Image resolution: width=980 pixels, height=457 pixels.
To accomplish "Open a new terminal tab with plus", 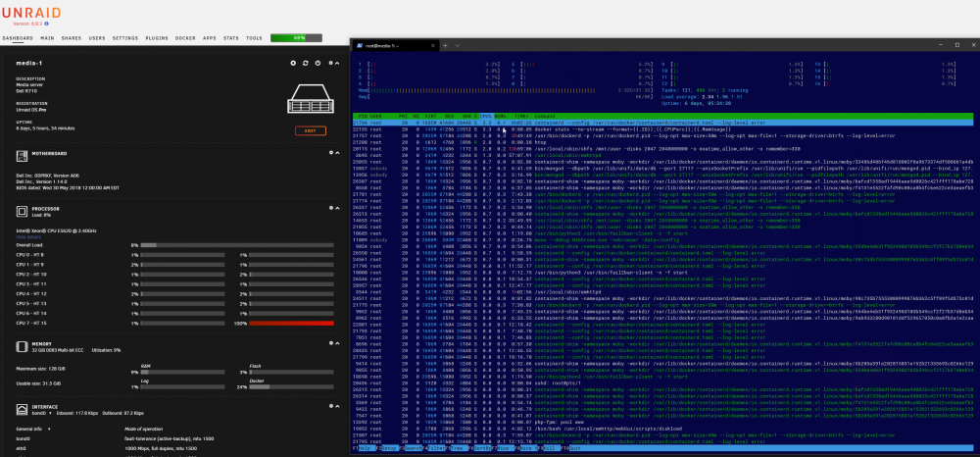I will tap(445, 46).
